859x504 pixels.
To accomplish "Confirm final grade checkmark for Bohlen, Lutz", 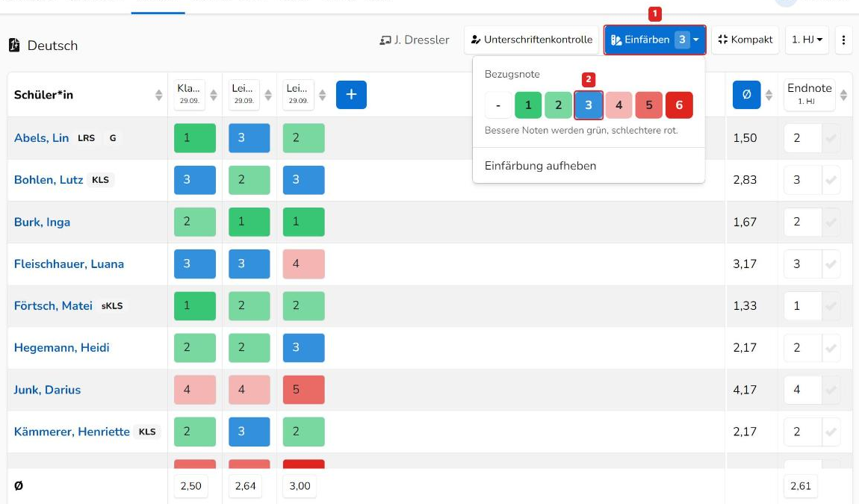I will click(x=831, y=180).
